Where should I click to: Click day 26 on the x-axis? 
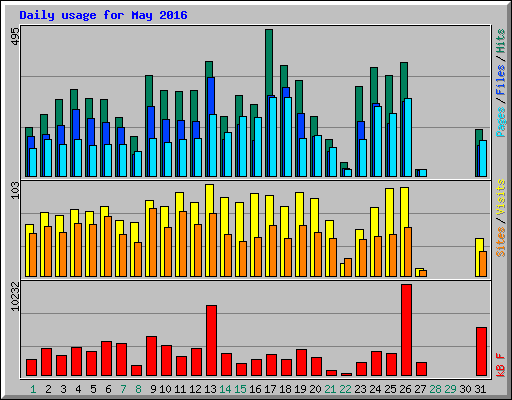[405, 389]
